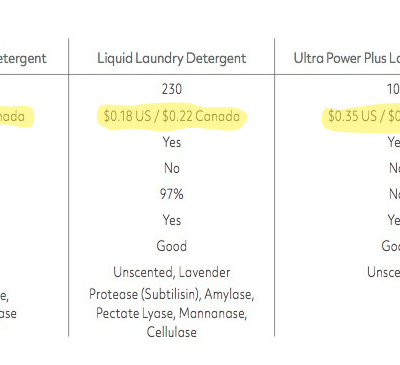Click the No value in Liquid column
This screenshot has width=400, height=365.
[172, 168]
